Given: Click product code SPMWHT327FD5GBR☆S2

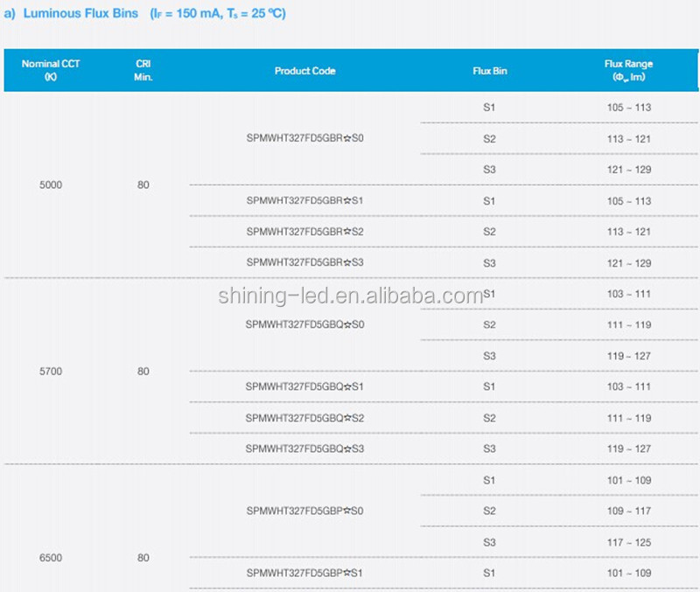Looking at the screenshot, I should [304, 232].
